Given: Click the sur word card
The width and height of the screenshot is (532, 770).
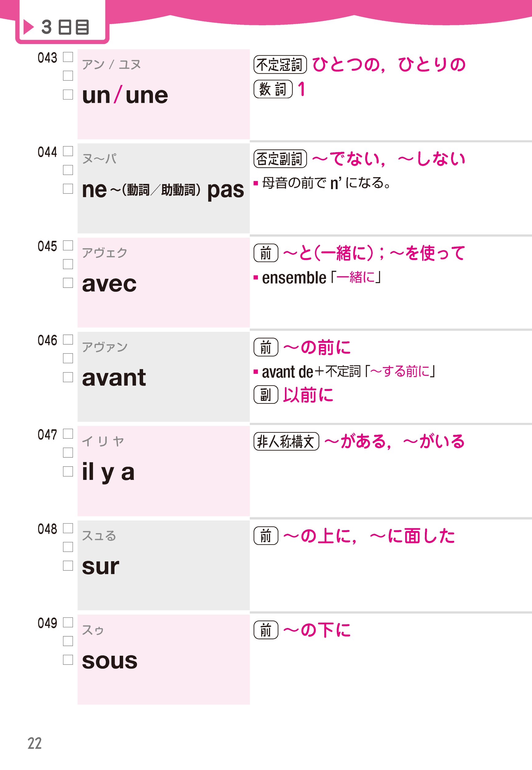Looking at the screenshot, I should click(164, 565).
